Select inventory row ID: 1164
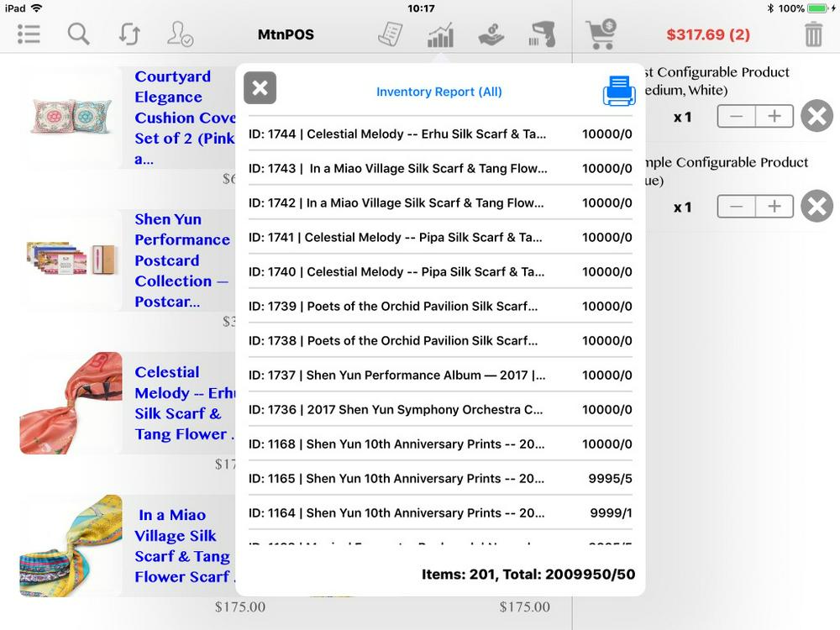The image size is (840, 630). pyautogui.click(x=440, y=512)
